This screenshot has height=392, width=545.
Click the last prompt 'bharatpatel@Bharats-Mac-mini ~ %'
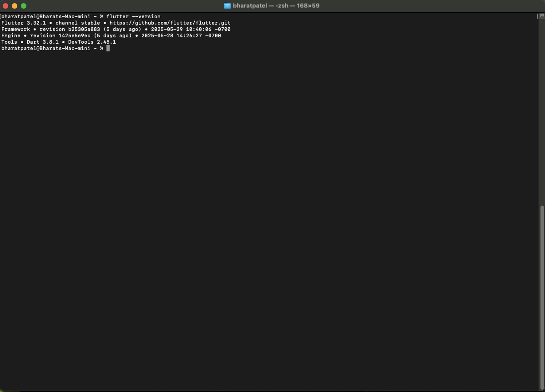point(52,48)
